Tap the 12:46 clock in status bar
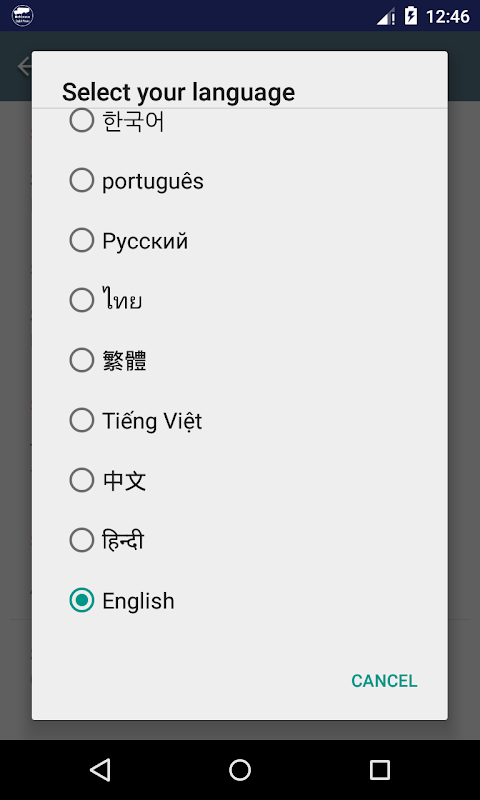 [x=447, y=16]
